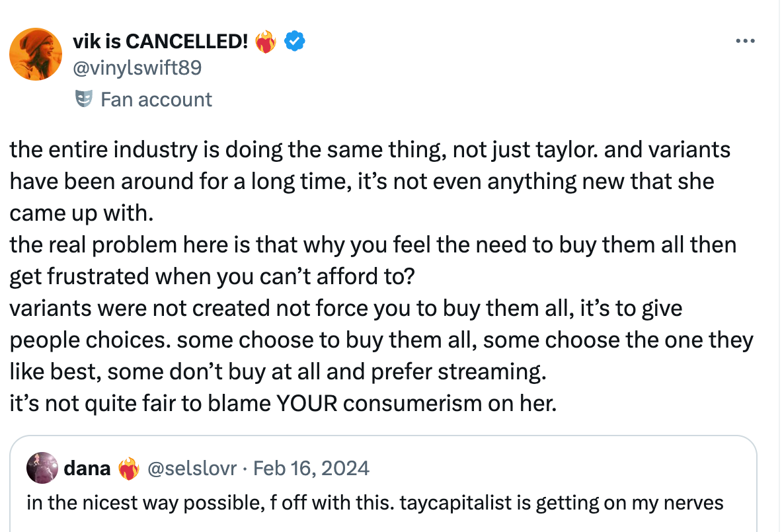The image size is (782, 532).
Task: Click tweet line starting "the entire industry"
Action: (x=370, y=149)
